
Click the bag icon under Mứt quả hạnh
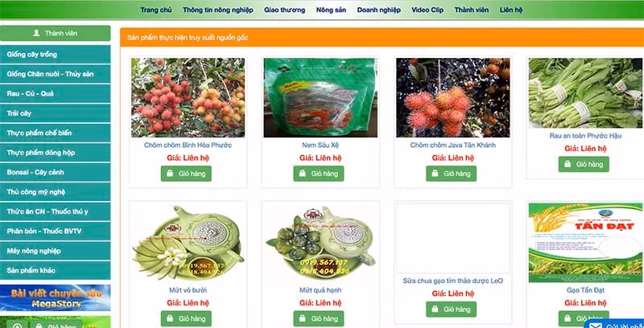pyautogui.click(x=303, y=318)
